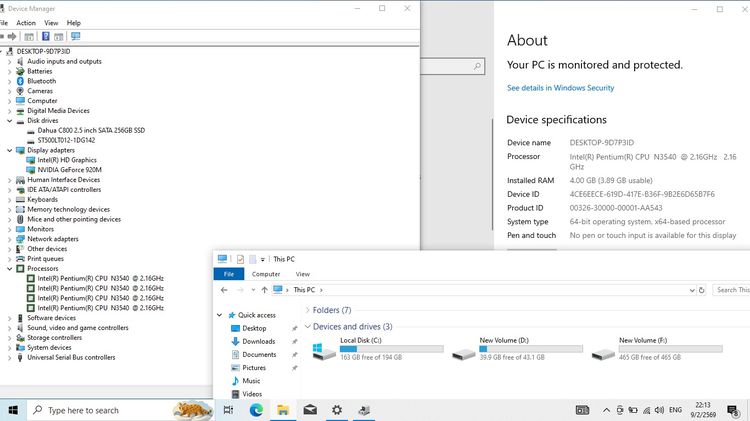The image size is (750, 421).
Task: Click New Volume (F:) usage bar
Action: coord(671,349)
